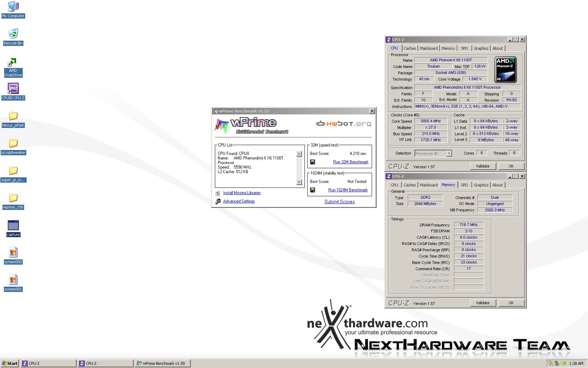The width and height of the screenshot is (588, 368).
Task: Click the 4.218 sec best score
Action: pos(358,154)
